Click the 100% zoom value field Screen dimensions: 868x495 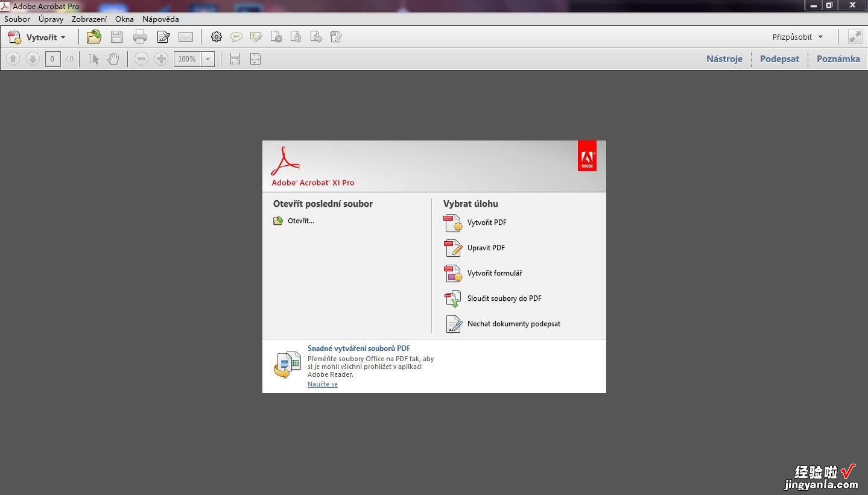click(x=187, y=59)
